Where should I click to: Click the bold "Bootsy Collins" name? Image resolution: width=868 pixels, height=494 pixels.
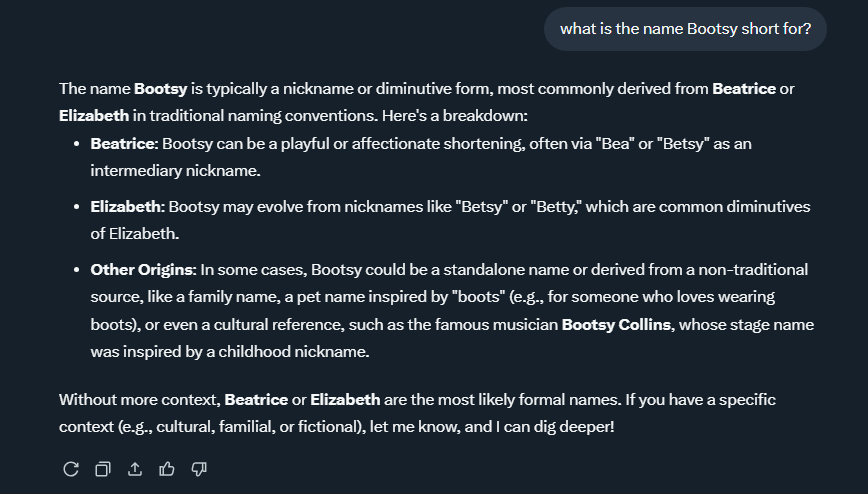pyautogui.click(x=617, y=325)
